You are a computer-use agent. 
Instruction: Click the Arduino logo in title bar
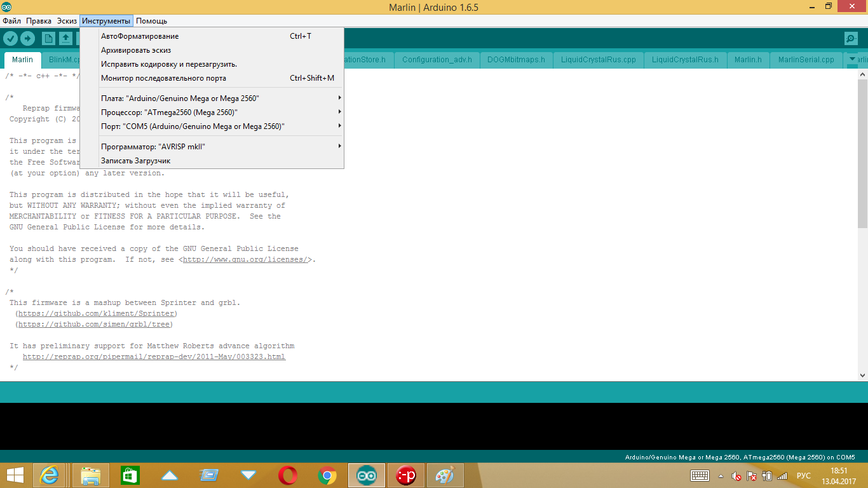click(x=6, y=7)
